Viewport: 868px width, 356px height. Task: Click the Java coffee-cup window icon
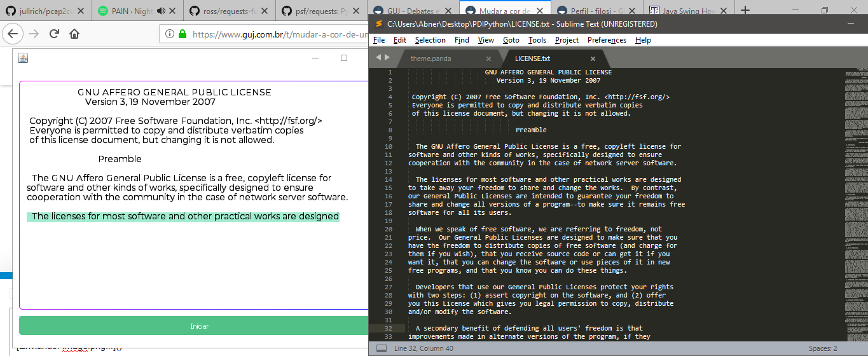pos(23,58)
